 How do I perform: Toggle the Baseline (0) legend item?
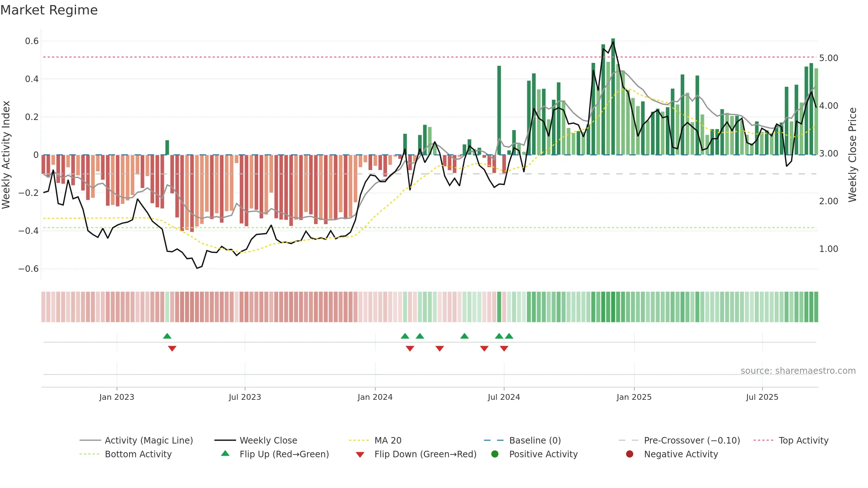(x=522, y=440)
